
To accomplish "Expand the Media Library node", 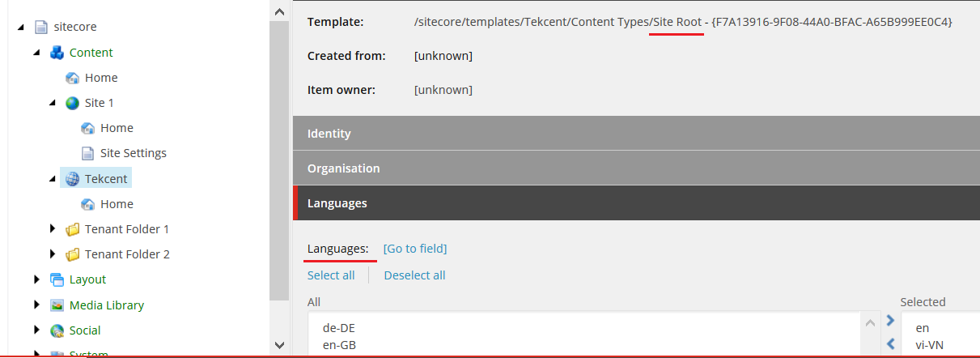I will (37, 305).
